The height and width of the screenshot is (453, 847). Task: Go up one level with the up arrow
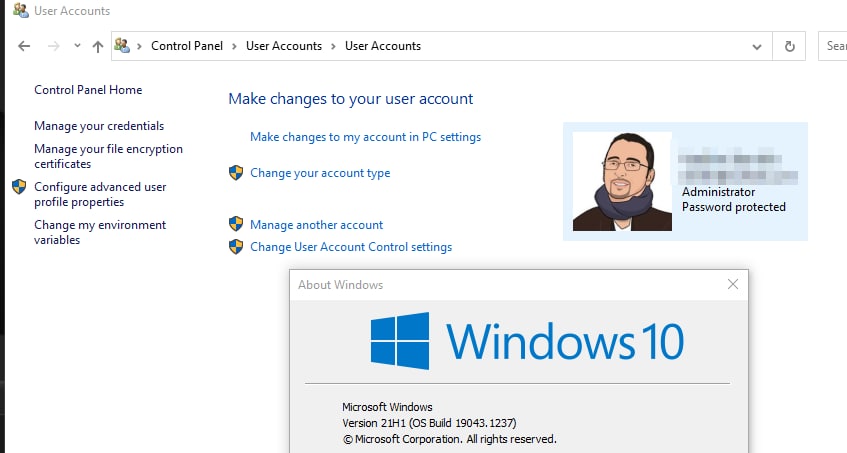click(x=98, y=46)
